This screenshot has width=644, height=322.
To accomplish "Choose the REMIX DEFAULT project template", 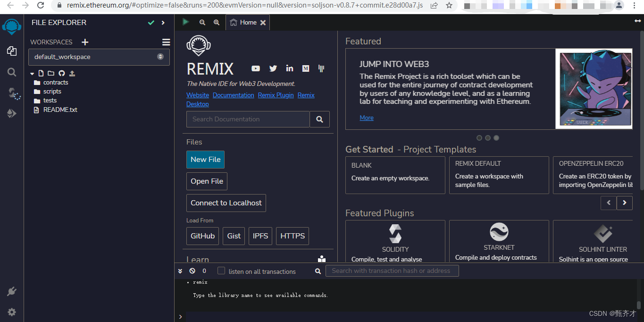I will [x=499, y=175].
